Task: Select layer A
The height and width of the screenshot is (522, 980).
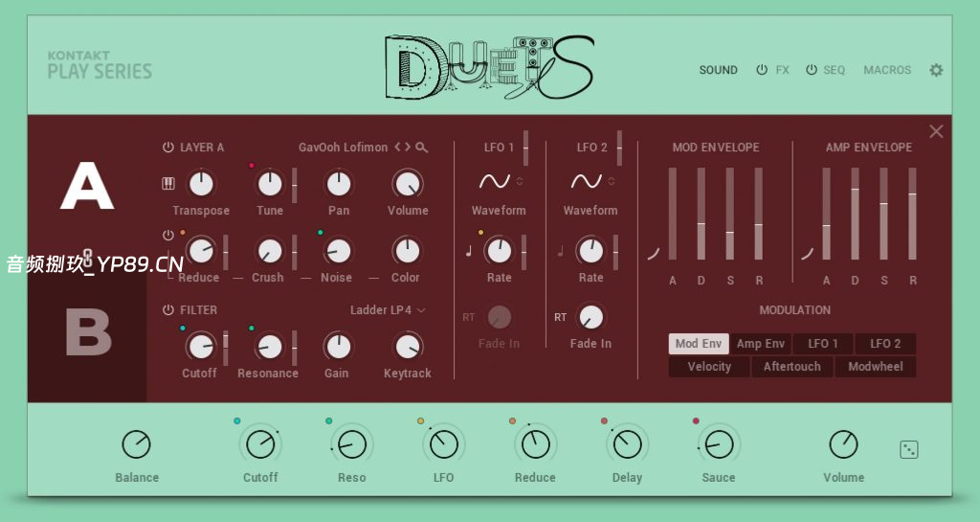Action: click(x=87, y=186)
